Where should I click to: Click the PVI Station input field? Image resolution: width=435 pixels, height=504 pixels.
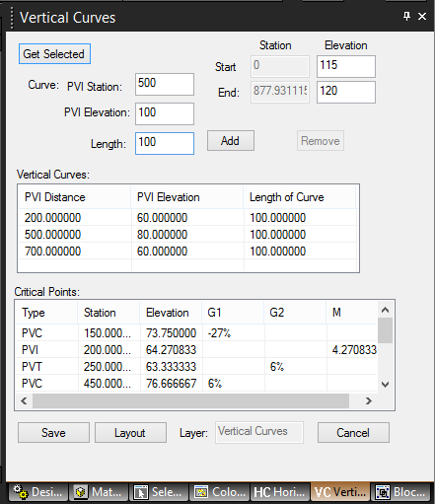click(x=165, y=85)
